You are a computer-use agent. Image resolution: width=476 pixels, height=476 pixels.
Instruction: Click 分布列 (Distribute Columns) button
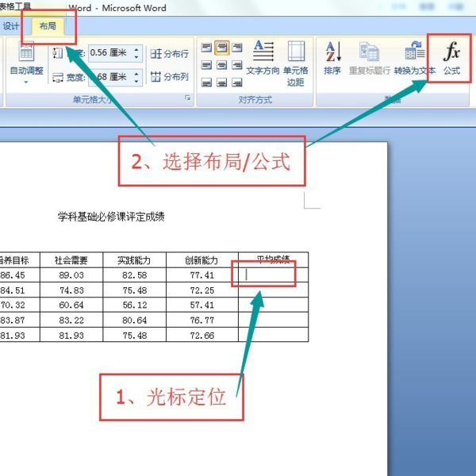click(x=170, y=76)
